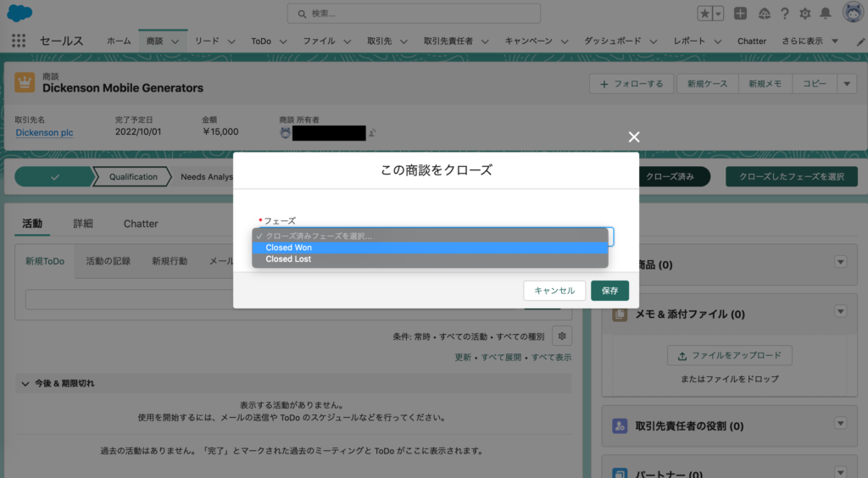Click the 保存 button
This screenshot has height=478, width=868.
coord(609,291)
